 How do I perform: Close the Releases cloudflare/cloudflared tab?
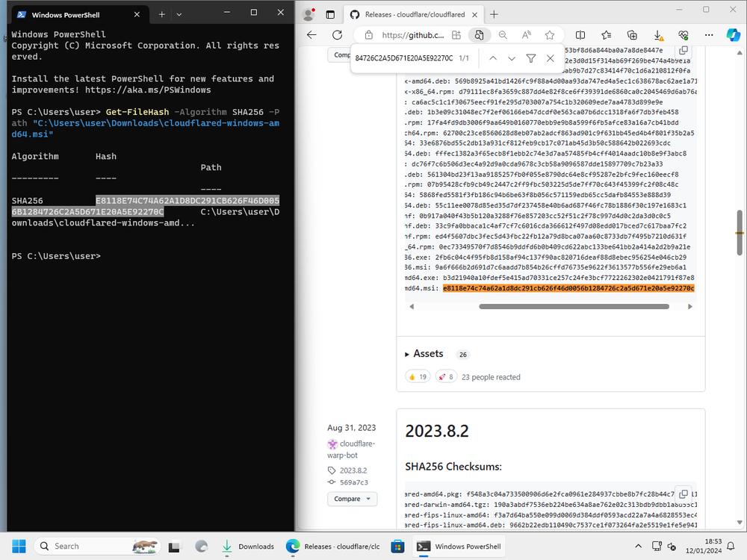point(474,15)
